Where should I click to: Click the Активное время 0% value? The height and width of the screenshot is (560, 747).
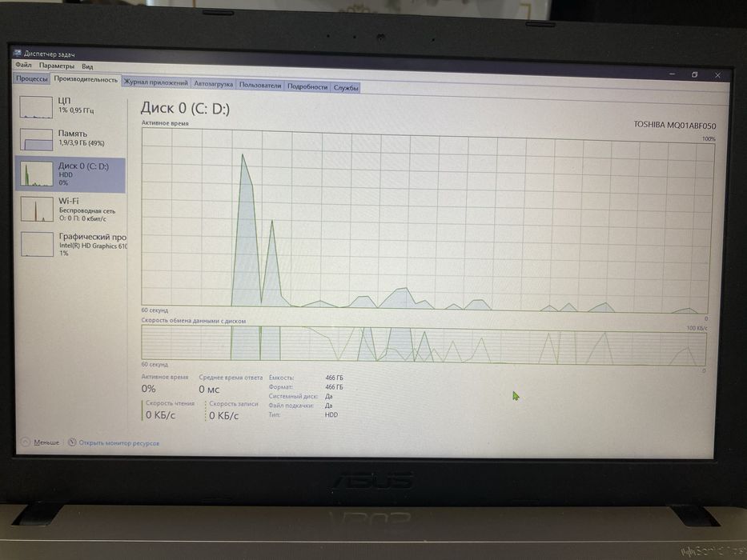[149, 389]
